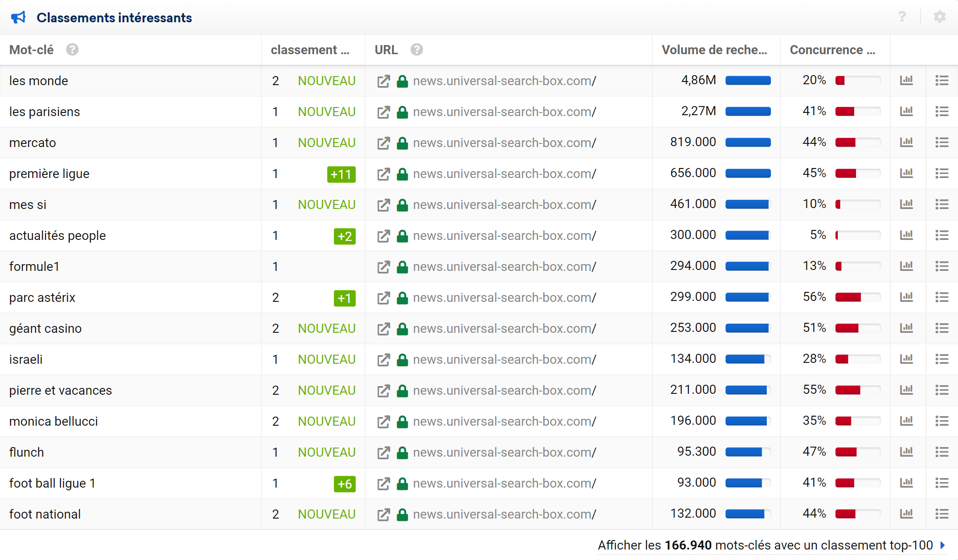Click the +2 badge for actualités people
The width and height of the screenshot is (958, 560).
click(345, 236)
